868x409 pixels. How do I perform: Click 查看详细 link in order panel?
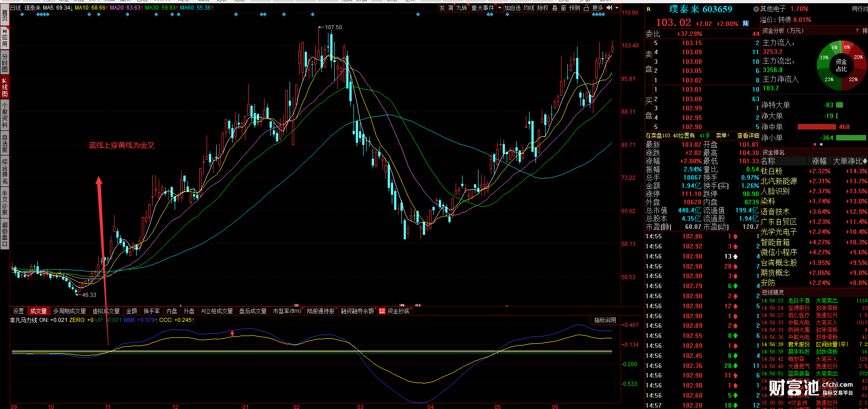coord(748,135)
